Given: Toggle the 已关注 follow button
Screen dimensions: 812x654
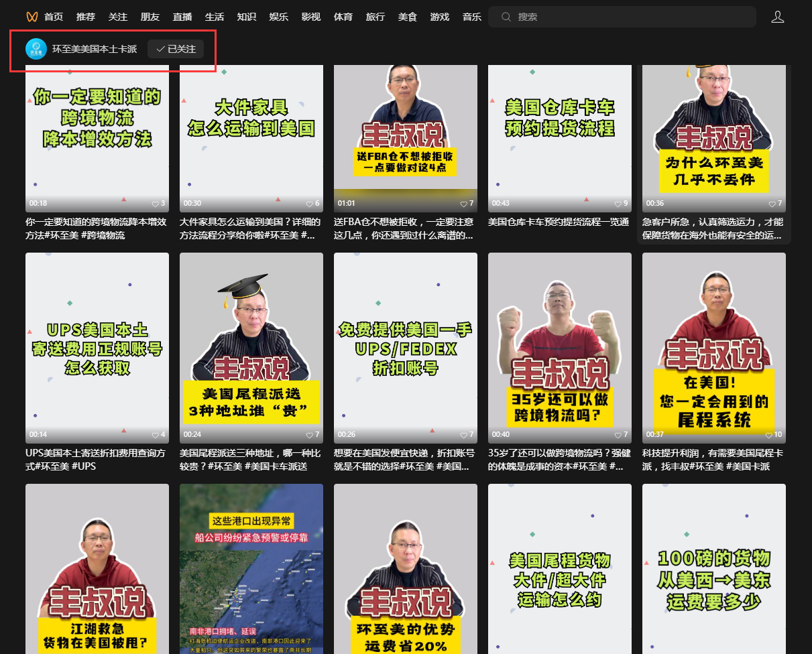Looking at the screenshot, I should [176, 49].
